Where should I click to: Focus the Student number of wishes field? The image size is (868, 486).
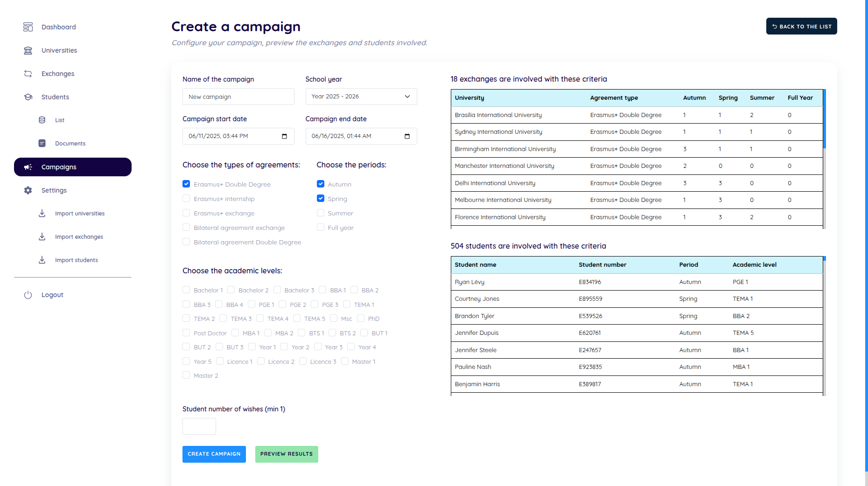point(199,426)
